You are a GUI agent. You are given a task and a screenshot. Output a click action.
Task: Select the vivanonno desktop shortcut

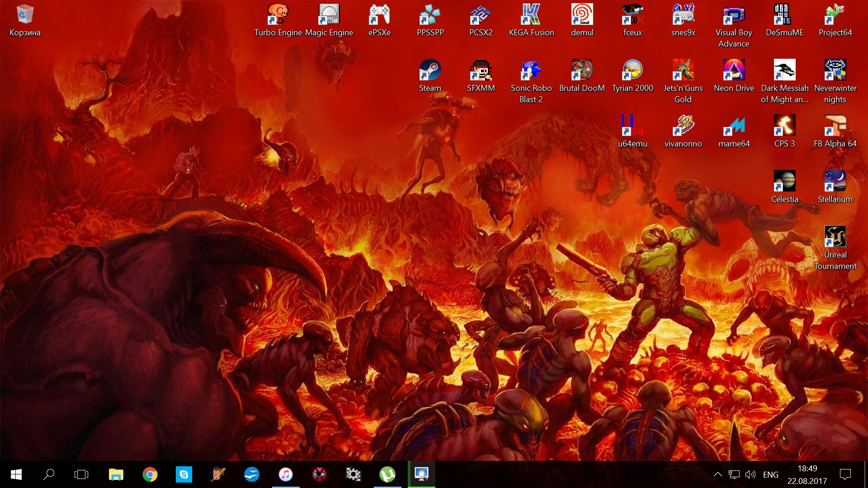click(x=683, y=132)
